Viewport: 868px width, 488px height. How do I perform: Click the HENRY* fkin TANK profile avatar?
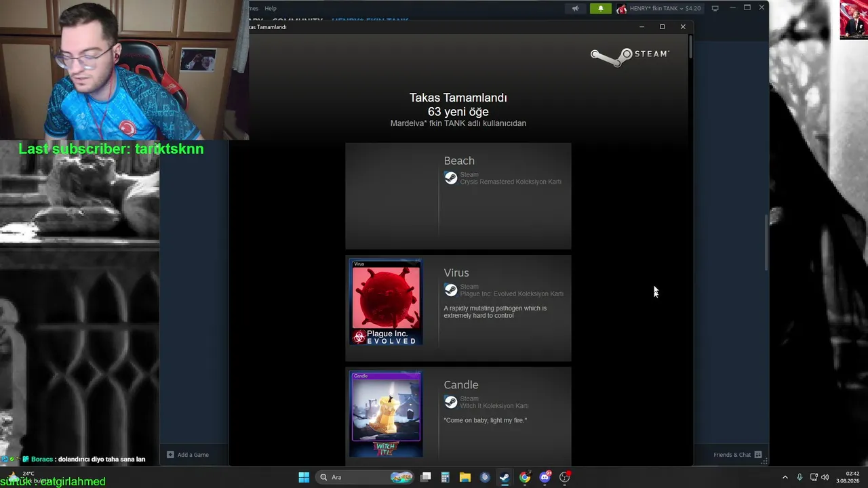tap(621, 8)
